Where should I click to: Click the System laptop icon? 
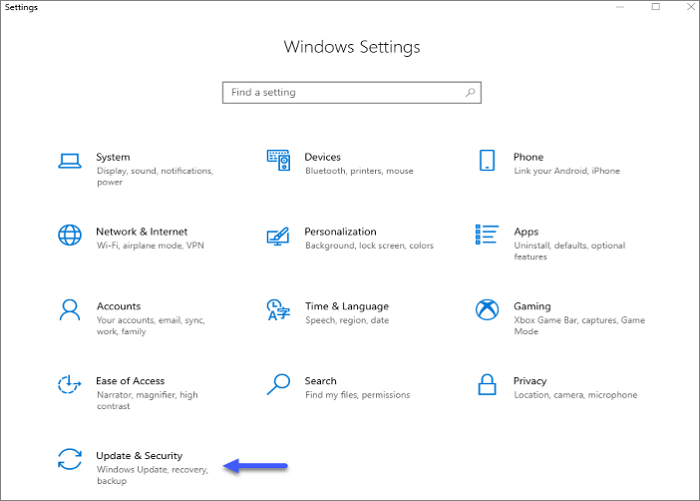pos(69,161)
